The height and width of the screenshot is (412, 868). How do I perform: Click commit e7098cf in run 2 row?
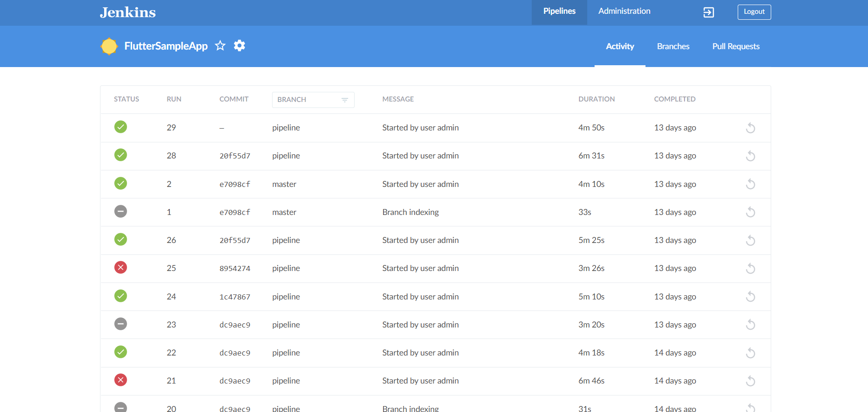235,185
